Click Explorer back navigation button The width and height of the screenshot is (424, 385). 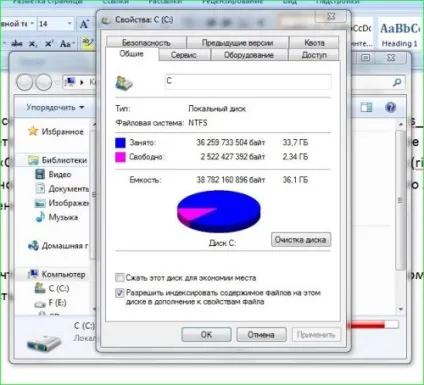tap(25, 82)
